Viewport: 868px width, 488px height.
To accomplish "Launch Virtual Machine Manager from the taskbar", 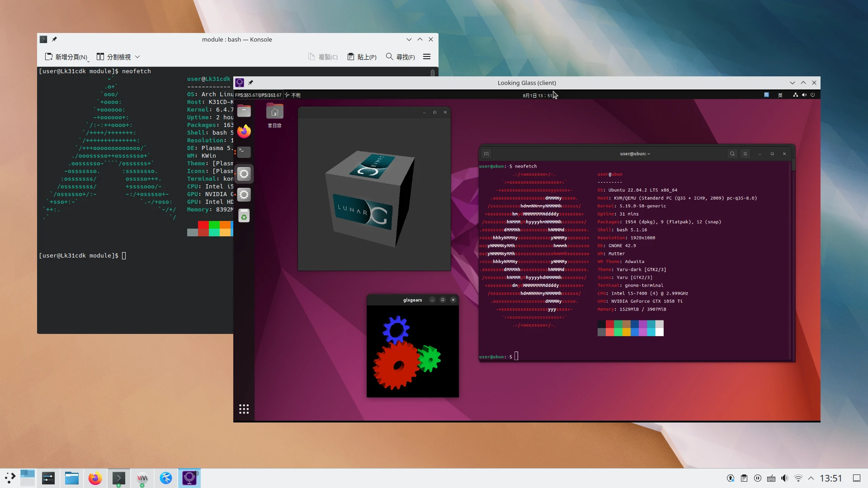I will tap(142, 478).
